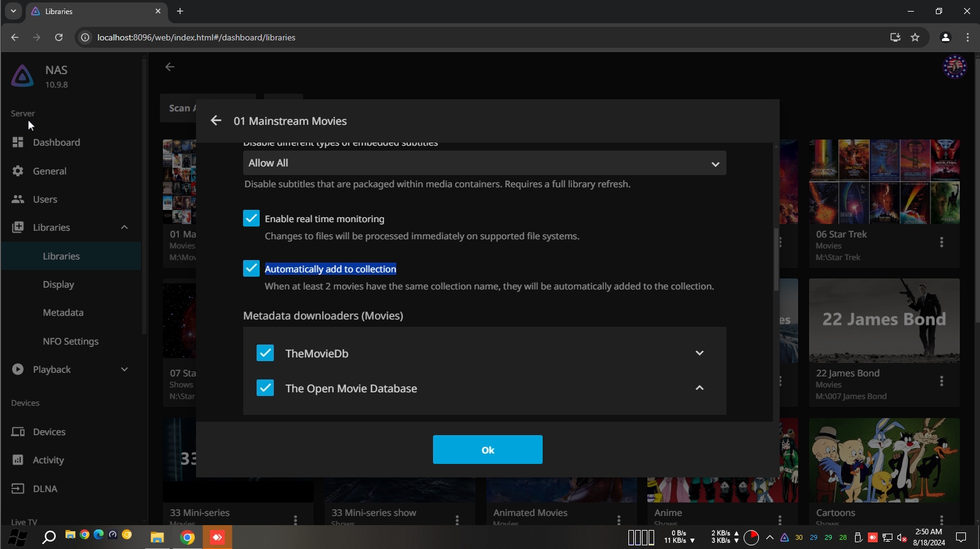
Task: Open options menu for 06 Star Trek
Action: point(941,242)
